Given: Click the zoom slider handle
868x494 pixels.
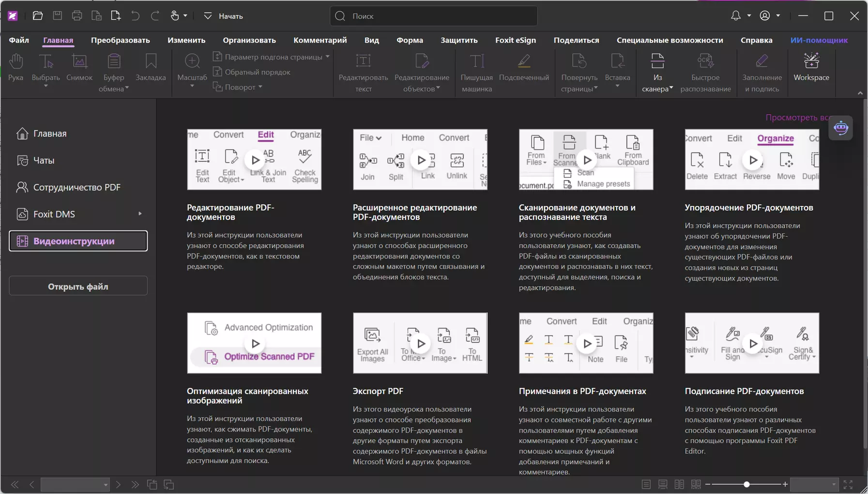Looking at the screenshot, I should tap(746, 484).
